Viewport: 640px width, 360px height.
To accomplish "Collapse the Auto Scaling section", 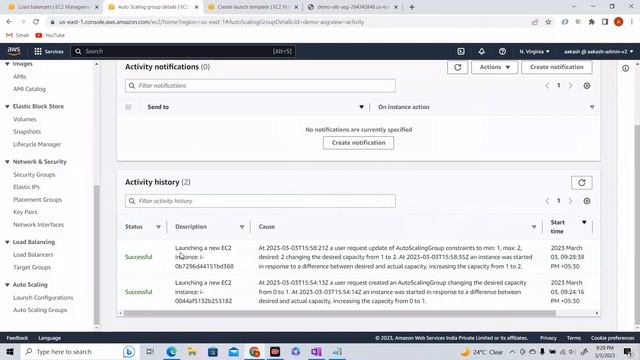I will pyautogui.click(x=7, y=285).
